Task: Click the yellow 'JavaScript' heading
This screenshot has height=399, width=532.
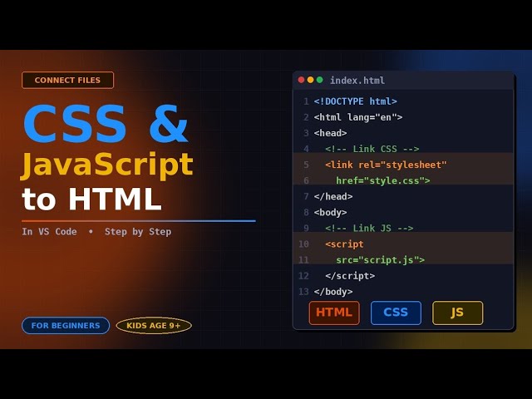Action: point(107,165)
